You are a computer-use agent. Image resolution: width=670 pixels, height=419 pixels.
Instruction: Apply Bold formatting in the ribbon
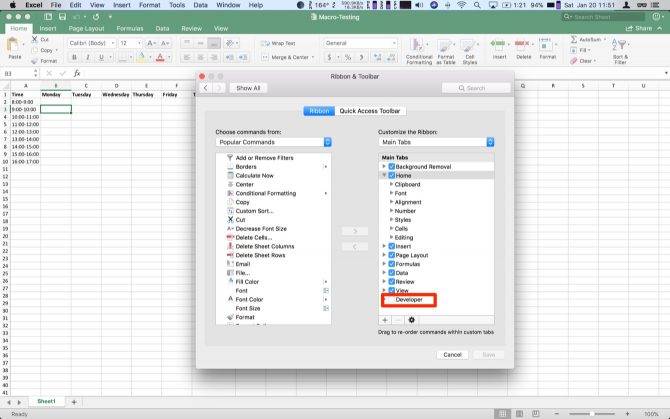(x=74, y=57)
